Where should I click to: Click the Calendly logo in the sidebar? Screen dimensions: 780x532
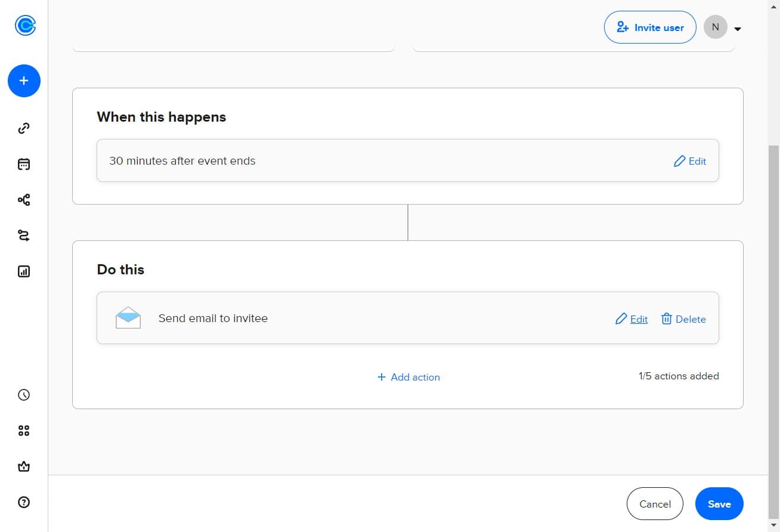[25, 25]
